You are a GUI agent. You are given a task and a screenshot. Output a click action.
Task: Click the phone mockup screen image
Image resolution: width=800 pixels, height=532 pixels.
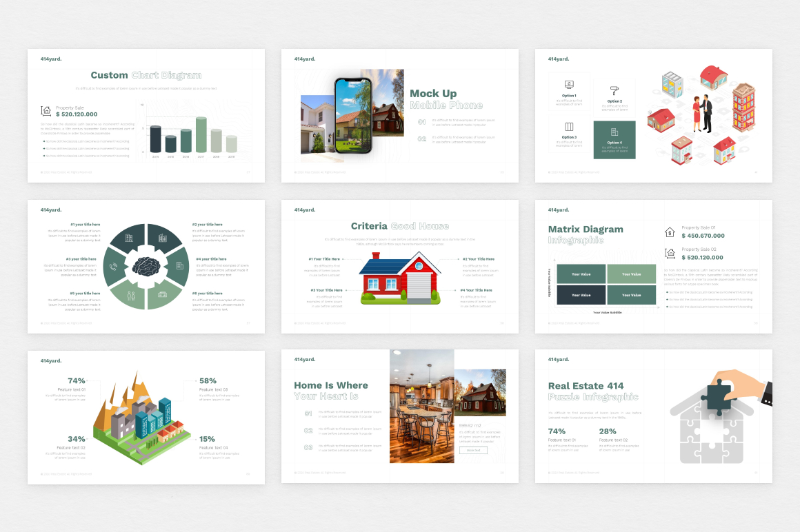[x=353, y=115]
